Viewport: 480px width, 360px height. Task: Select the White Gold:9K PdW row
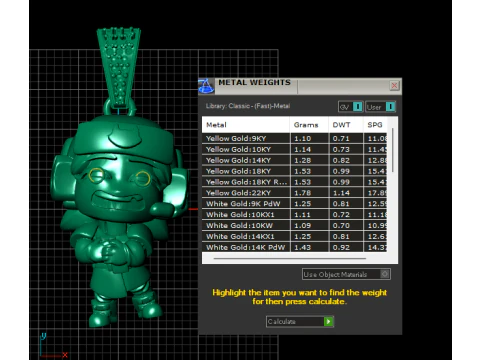pos(295,204)
